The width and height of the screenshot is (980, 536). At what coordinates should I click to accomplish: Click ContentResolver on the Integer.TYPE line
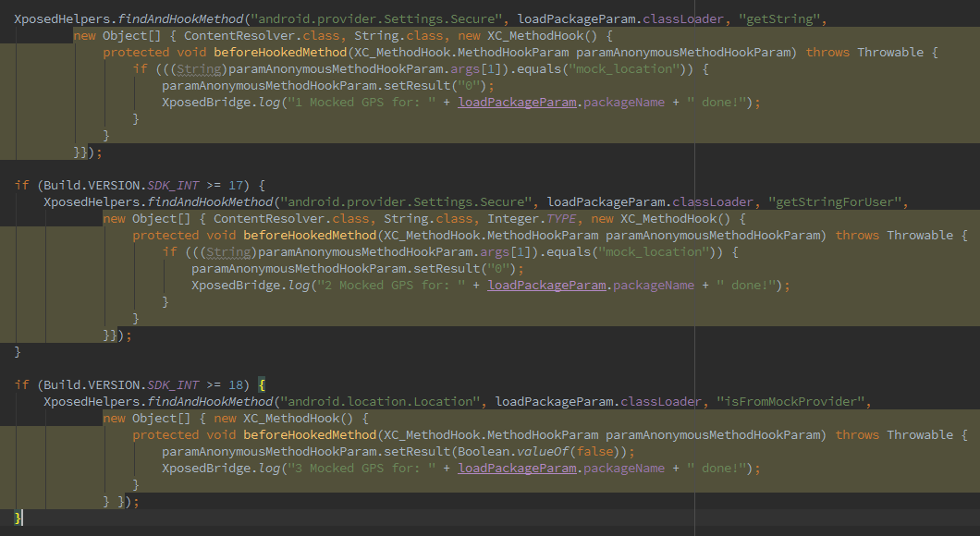tap(269, 219)
